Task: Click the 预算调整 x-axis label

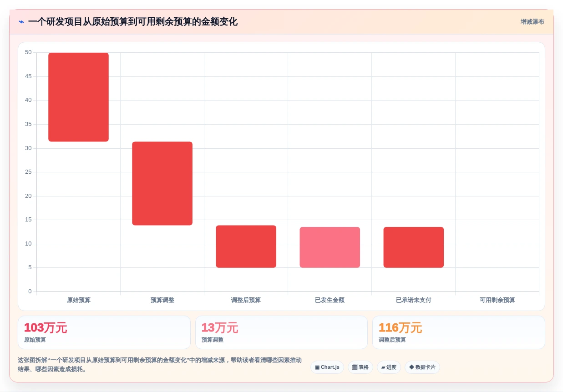Action: point(162,300)
